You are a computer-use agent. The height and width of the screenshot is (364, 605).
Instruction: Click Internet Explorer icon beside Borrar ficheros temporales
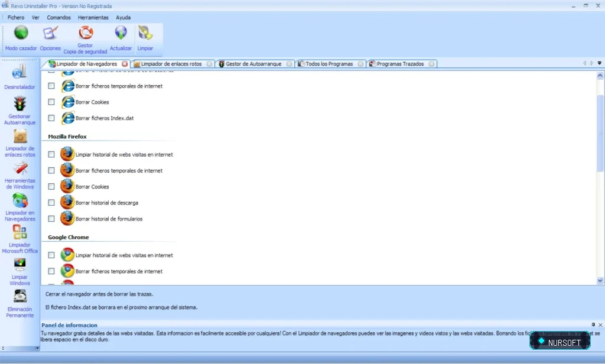coord(68,86)
